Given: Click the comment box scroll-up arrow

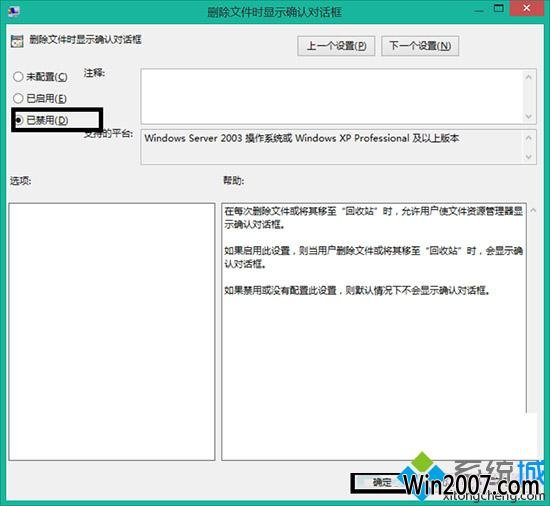Looking at the screenshot, I should click(529, 77).
